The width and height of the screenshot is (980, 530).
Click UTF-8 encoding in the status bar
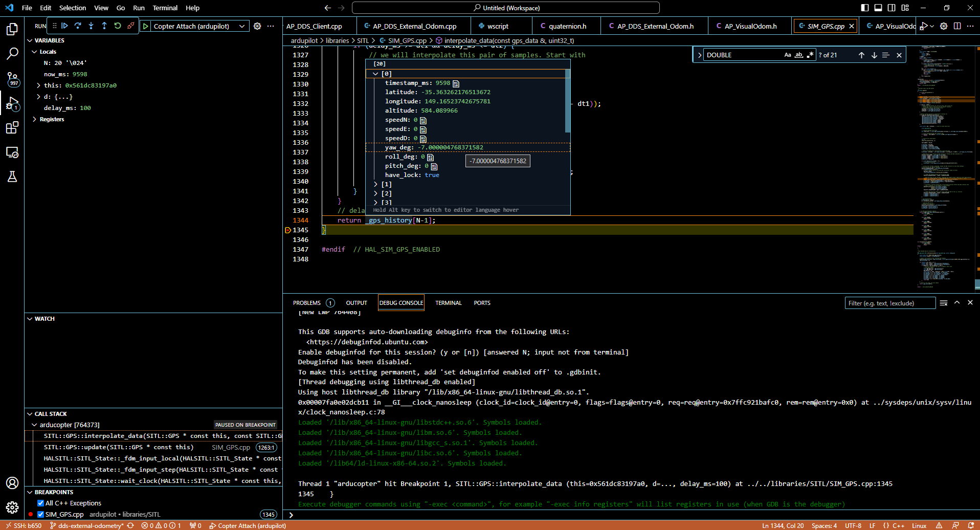pyautogui.click(x=853, y=525)
